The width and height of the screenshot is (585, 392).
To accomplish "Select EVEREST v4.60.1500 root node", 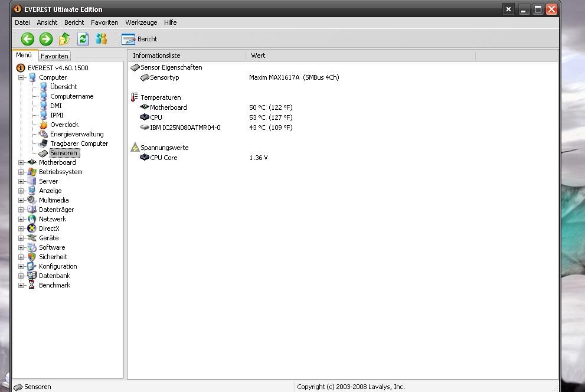I will (58, 68).
